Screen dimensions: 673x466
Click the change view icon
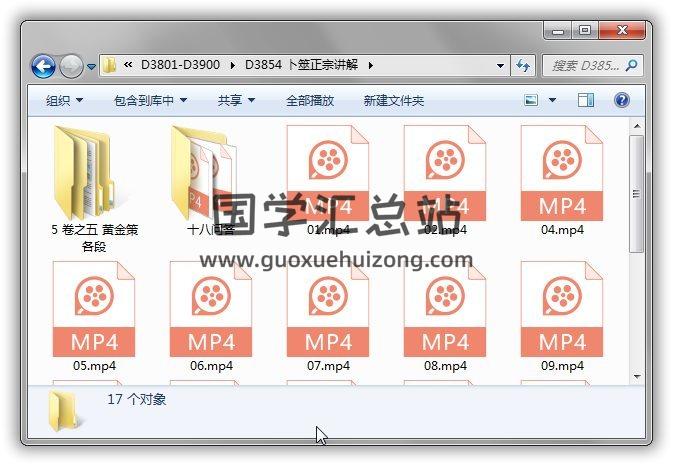tap(532, 100)
